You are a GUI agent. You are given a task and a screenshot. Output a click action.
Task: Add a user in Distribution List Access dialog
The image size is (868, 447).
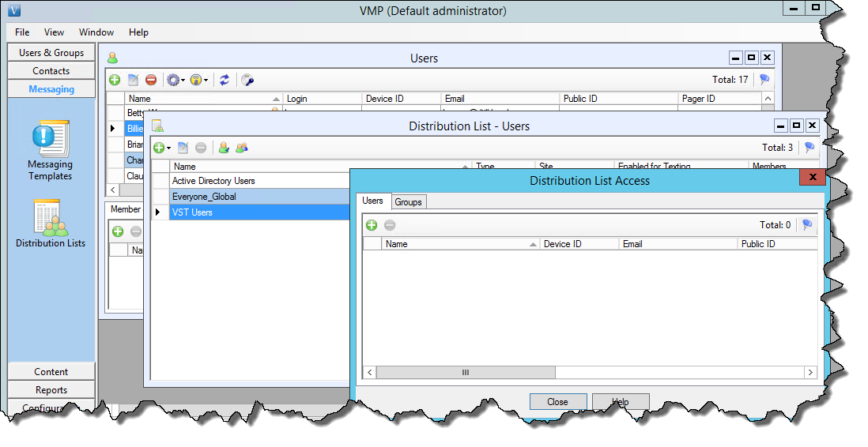click(372, 225)
